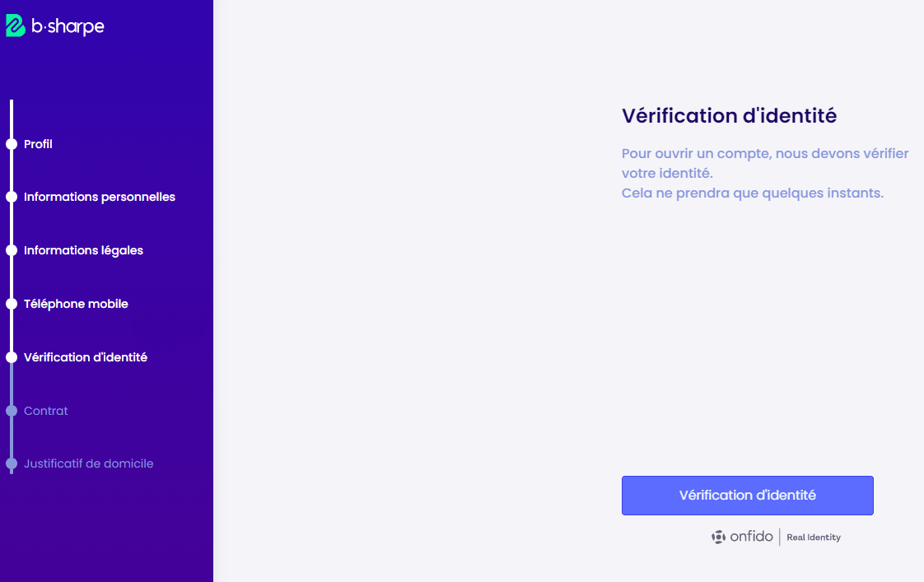Open Informations légales step label
Image resolution: width=924 pixels, height=582 pixels.
(x=83, y=250)
